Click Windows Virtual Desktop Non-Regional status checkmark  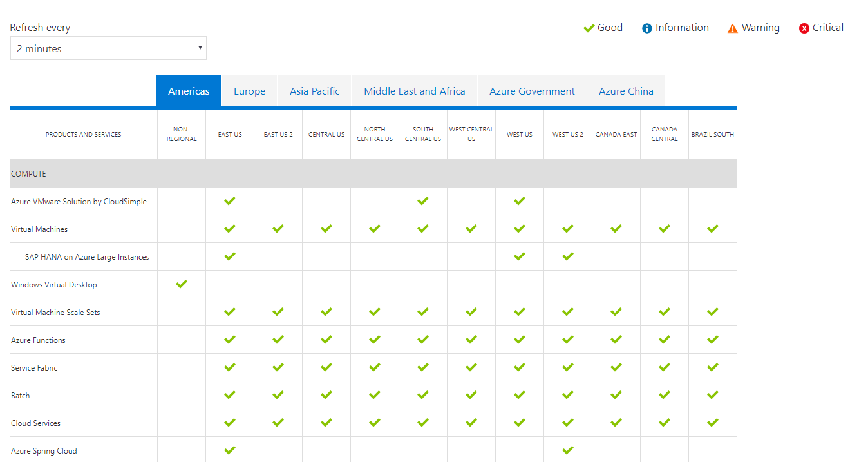182,284
